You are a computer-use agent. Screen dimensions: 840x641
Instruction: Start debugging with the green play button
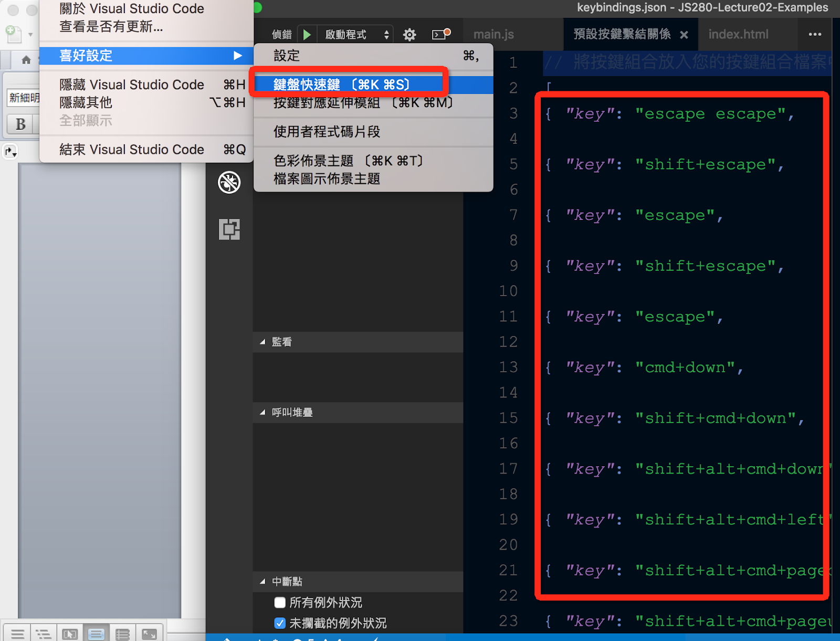tap(307, 35)
